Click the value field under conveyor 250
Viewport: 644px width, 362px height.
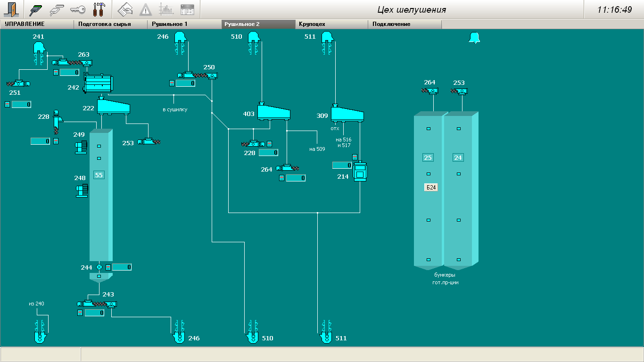(185, 83)
